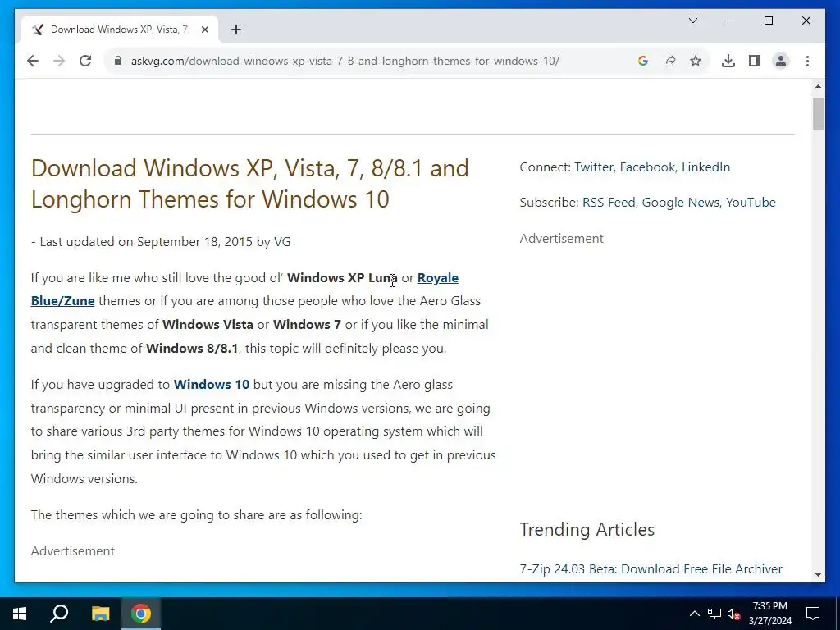The width and height of the screenshot is (840, 630).
Task: Open the Chrome three-dot menu
Action: coord(807,61)
